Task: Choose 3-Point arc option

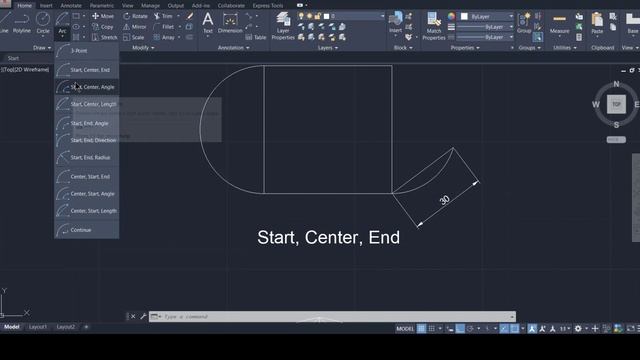Action: tap(87, 51)
